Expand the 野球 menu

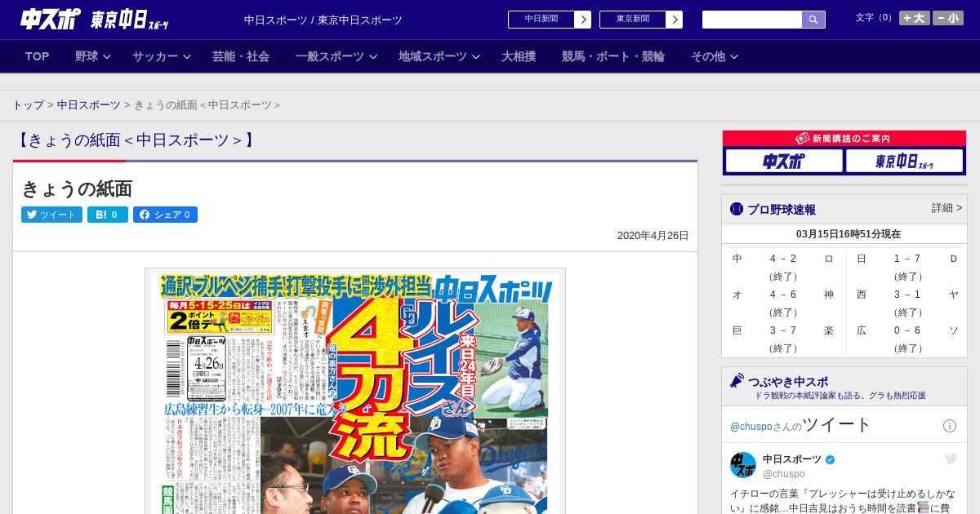(x=92, y=56)
